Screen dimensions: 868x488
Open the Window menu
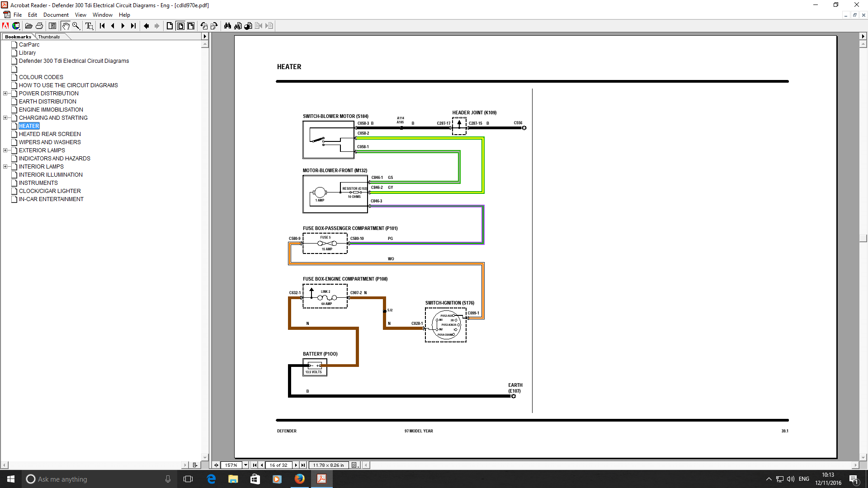tap(103, 15)
